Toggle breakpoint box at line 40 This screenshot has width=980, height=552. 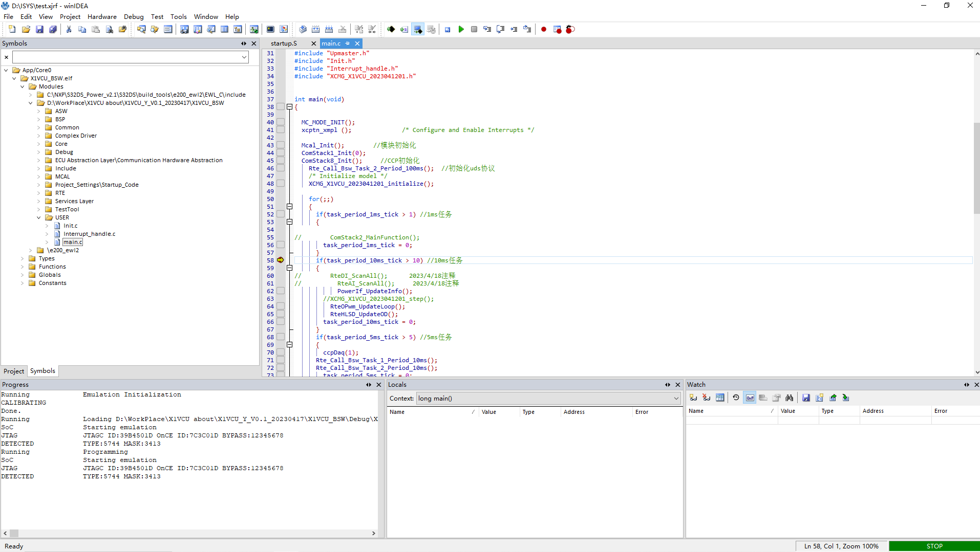pyautogui.click(x=281, y=122)
